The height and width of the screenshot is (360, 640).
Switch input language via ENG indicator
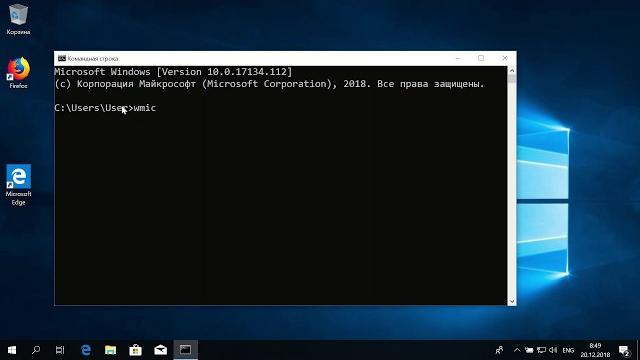coord(568,350)
